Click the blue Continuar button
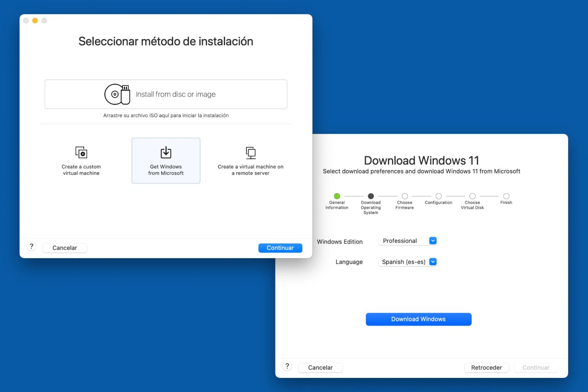This screenshot has width=588, height=392. 280,248
